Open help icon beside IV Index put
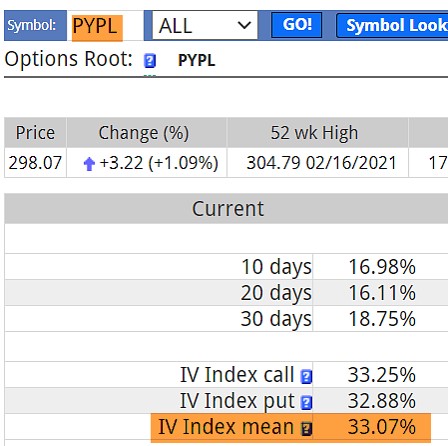448x446 pixels. (x=306, y=402)
